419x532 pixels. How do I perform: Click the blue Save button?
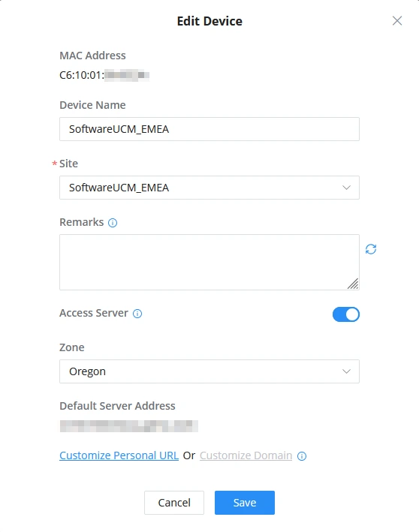coord(245,503)
